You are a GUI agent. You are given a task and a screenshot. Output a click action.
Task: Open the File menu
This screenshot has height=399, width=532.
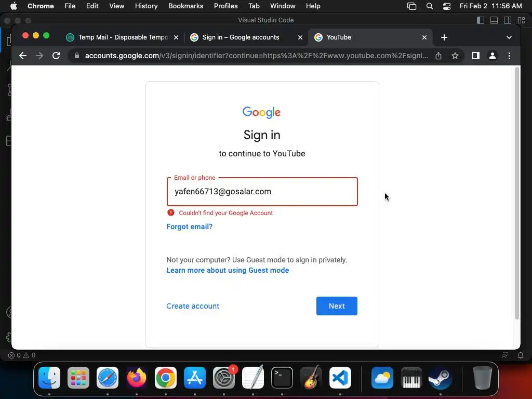70,6
